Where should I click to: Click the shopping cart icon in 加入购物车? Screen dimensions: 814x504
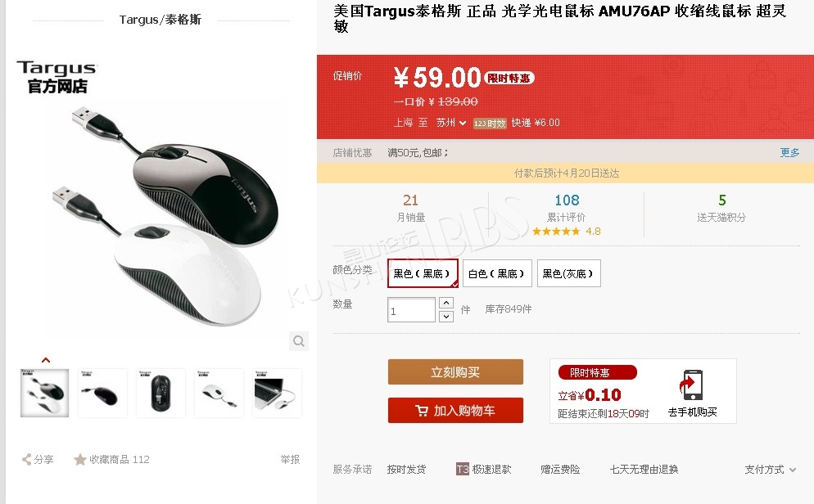422,411
